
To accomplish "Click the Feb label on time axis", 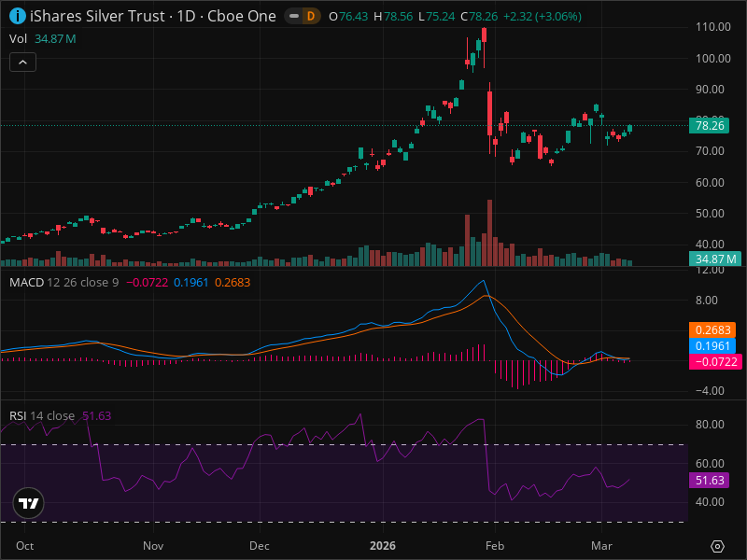I will [x=495, y=546].
